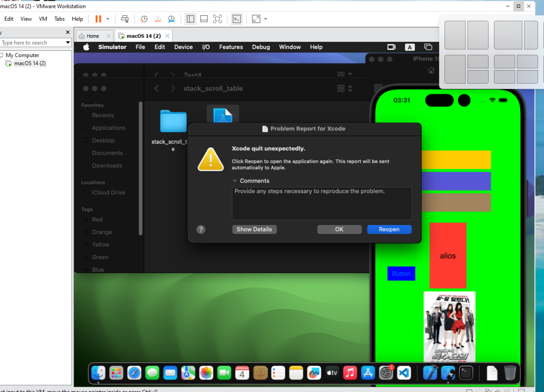The image size is (544, 392).
Task: Click the Show Details button
Action: (x=254, y=229)
